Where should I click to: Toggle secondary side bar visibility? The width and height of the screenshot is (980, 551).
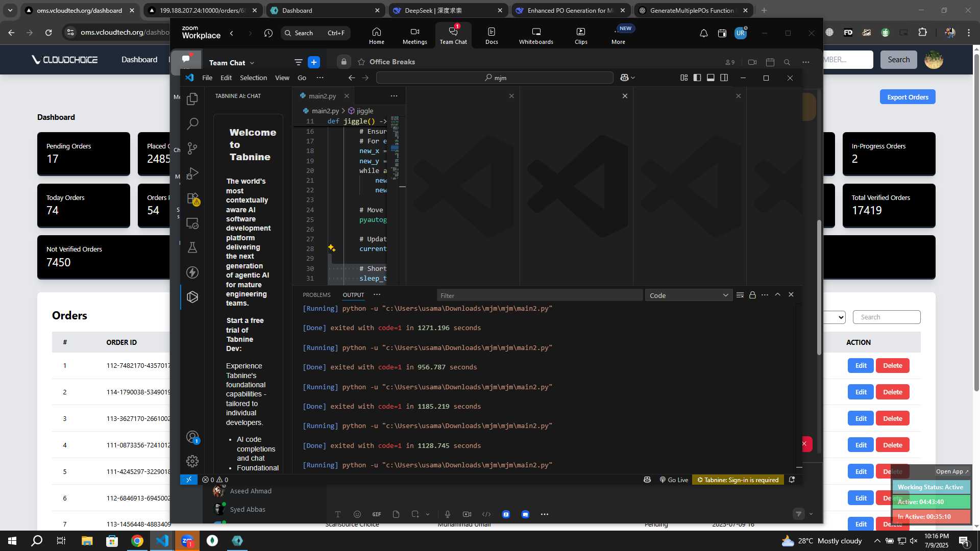click(724, 78)
